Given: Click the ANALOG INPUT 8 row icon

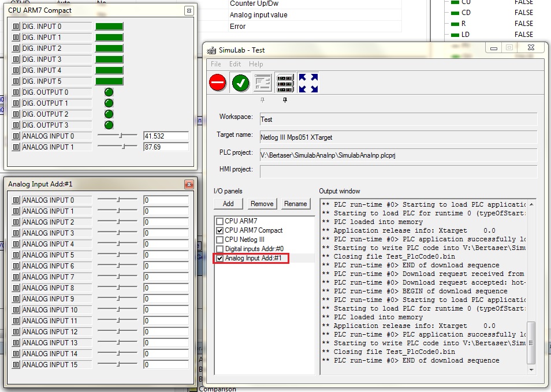Looking at the screenshot, I should coord(16,288).
